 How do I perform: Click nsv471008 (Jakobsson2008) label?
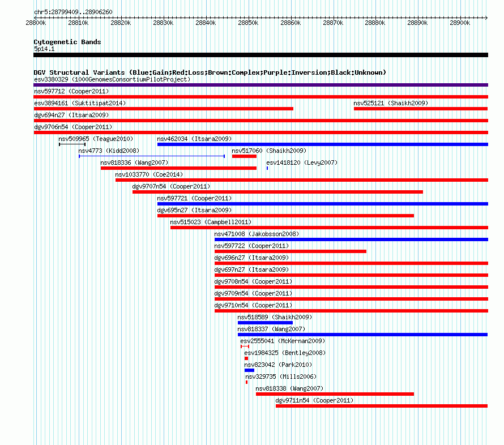[257, 234]
